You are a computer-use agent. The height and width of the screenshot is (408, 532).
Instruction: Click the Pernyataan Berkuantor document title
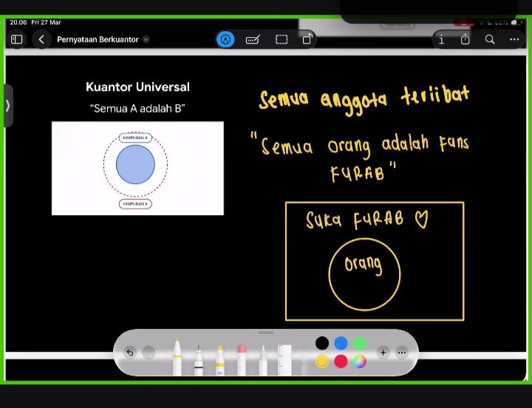coord(98,39)
